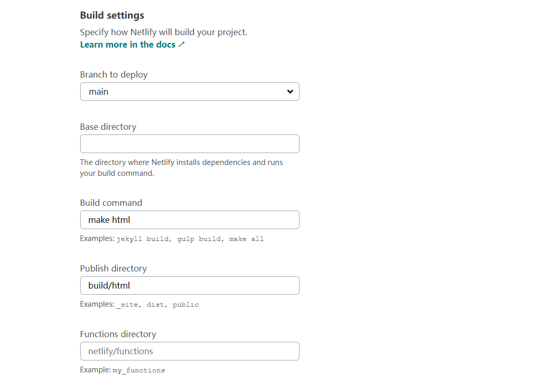Click the 'Build settings' heading
The image size is (539, 392).
[x=112, y=16]
